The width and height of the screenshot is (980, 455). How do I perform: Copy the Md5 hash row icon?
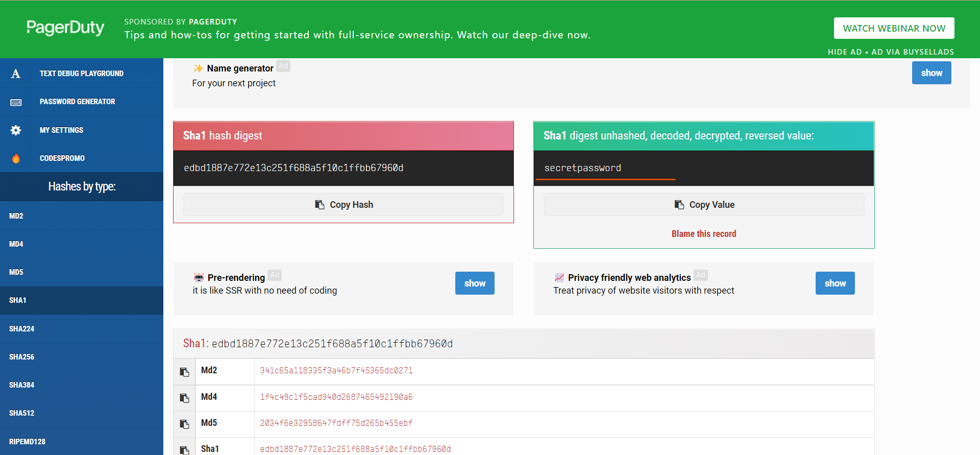click(x=184, y=424)
